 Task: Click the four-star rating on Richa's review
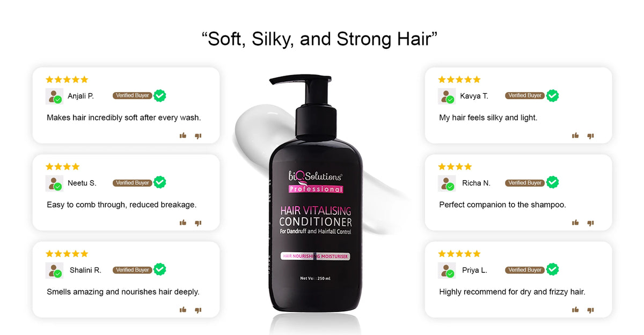[455, 167]
